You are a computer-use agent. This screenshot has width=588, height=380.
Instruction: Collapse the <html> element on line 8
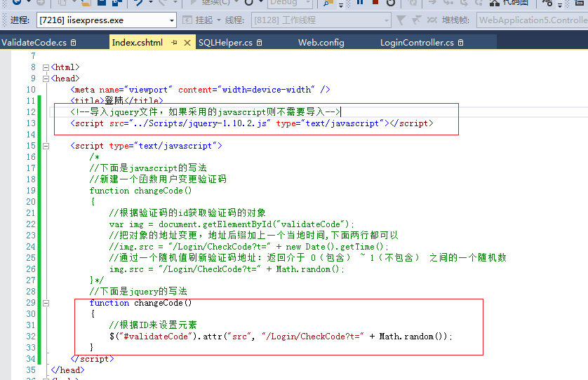click(46, 68)
